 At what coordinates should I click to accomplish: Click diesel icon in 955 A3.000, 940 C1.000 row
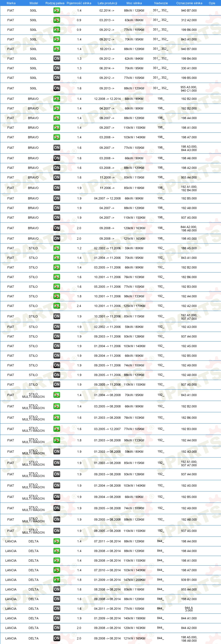point(57,88)
